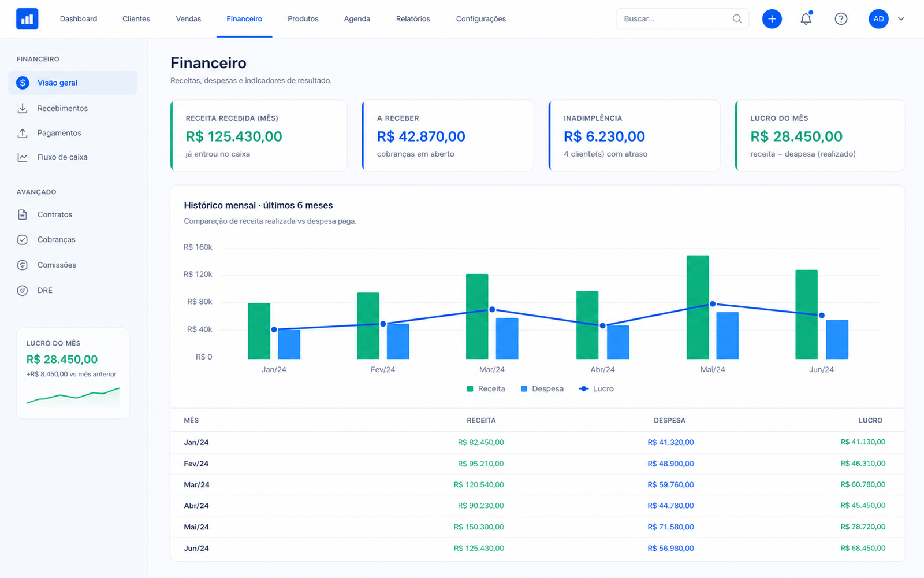
Task: Expand the user account chevron menu
Action: pyautogui.click(x=901, y=19)
